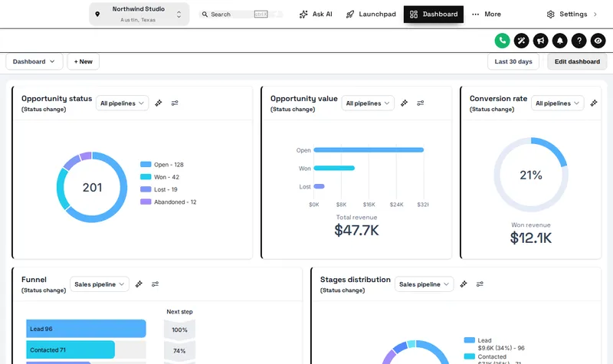Open the Ask AI menu item

[316, 15]
